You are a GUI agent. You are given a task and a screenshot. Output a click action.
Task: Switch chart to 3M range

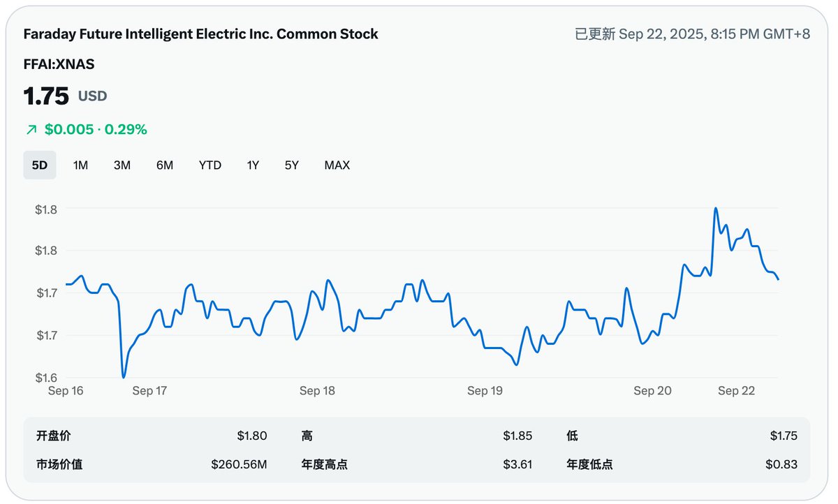(x=122, y=165)
